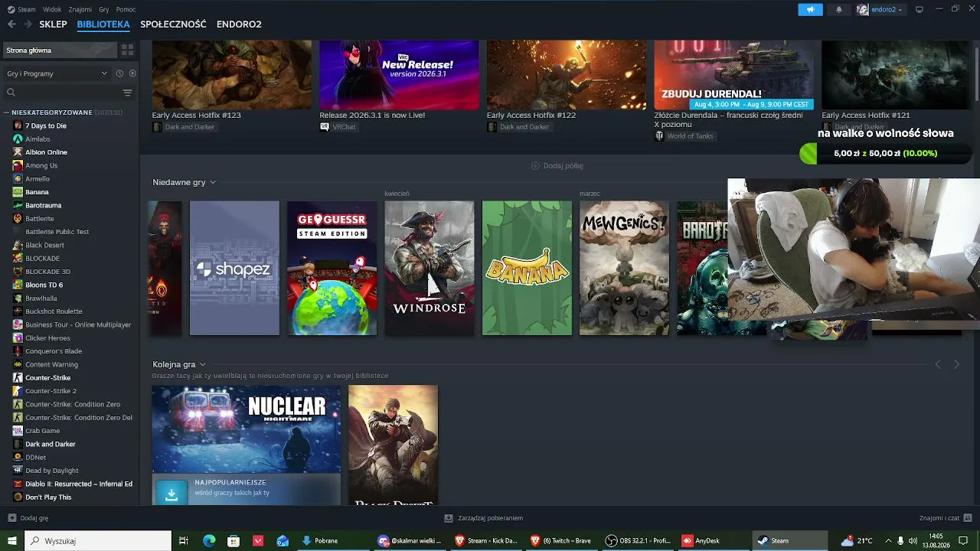Click the Nuclear Nightmare game banner

[x=247, y=429]
